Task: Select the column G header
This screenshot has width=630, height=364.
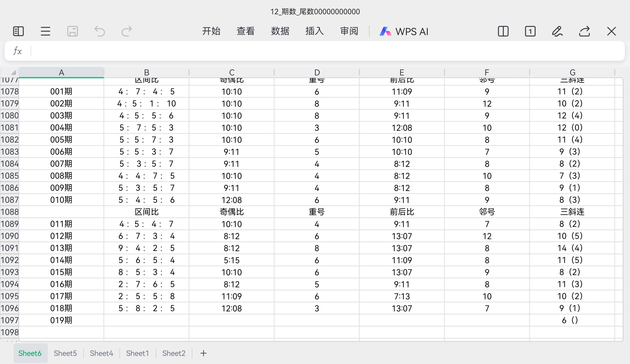Action: tap(572, 73)
